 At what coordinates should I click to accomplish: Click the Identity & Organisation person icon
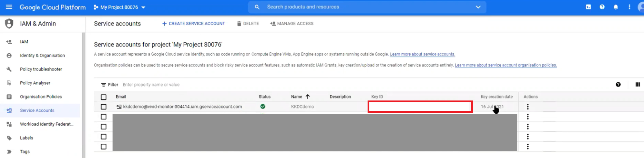click(x=9, y=56)
